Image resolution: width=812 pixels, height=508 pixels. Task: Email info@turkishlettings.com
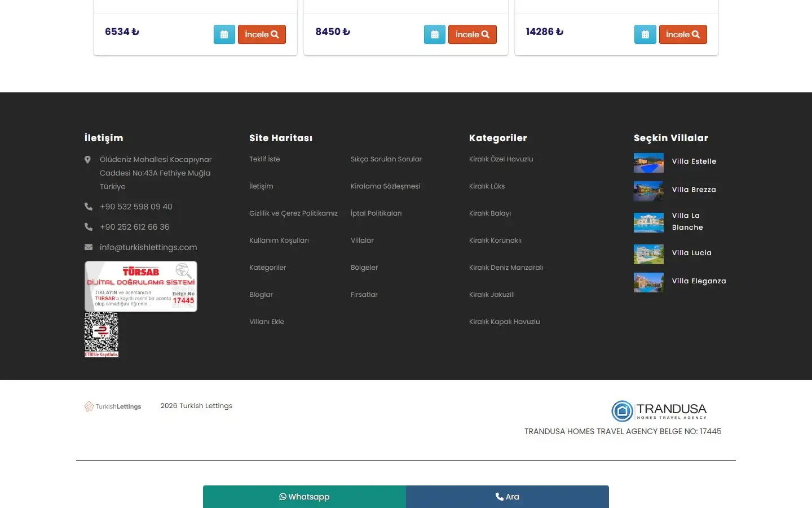pyautogui.click(x=148, y=247)
